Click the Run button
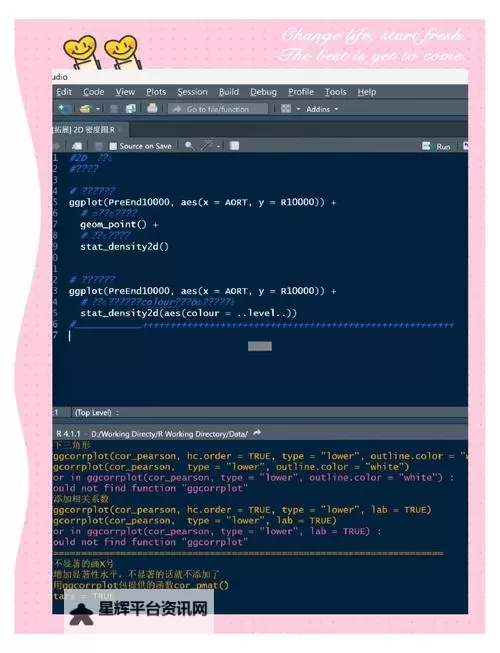Image resolution: width=500 pixels, height=653 pixels. point(437,146)
